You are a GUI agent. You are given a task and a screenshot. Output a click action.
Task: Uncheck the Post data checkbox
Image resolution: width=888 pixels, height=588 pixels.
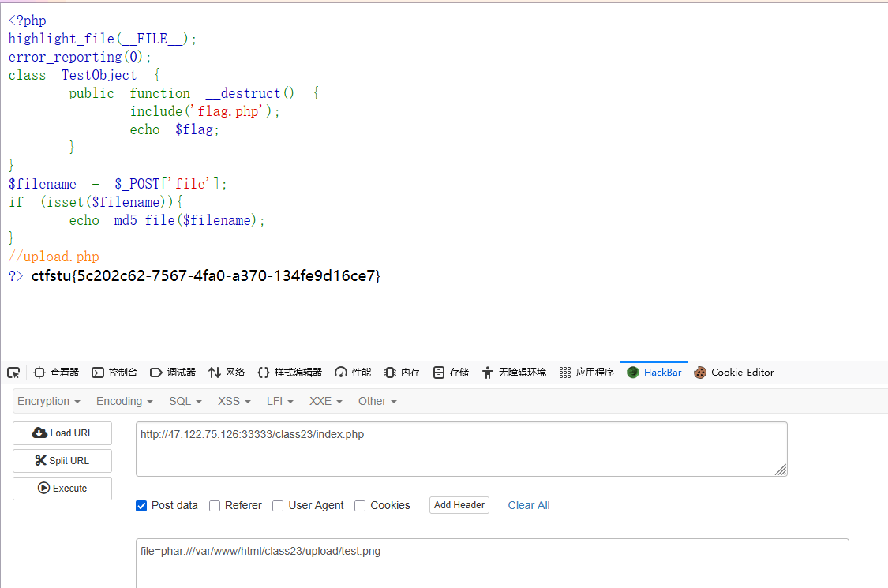click(x=142, y=506)
